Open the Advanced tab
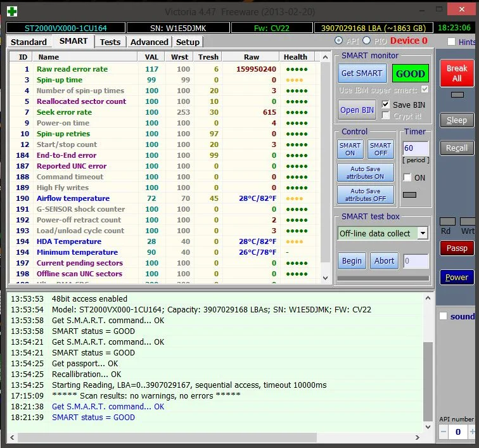 [x=149, y=42]
